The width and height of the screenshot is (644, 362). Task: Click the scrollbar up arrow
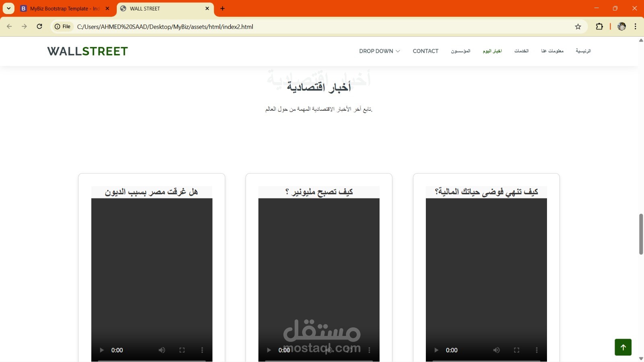point(641,40)
